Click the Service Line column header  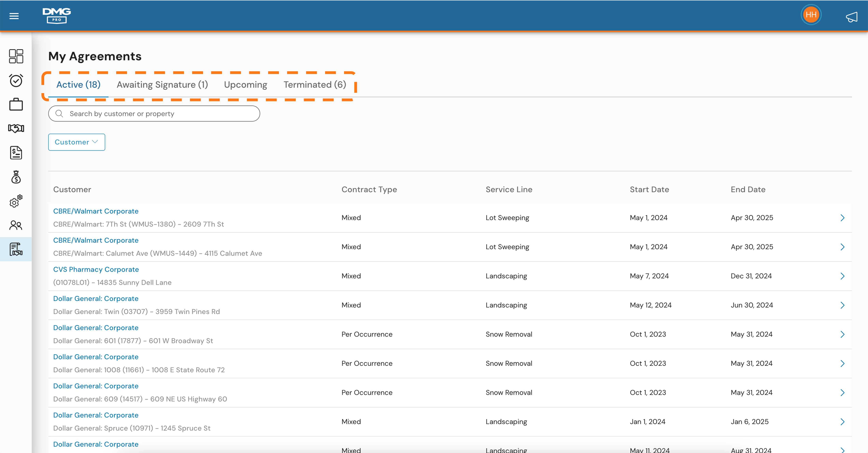509,189
